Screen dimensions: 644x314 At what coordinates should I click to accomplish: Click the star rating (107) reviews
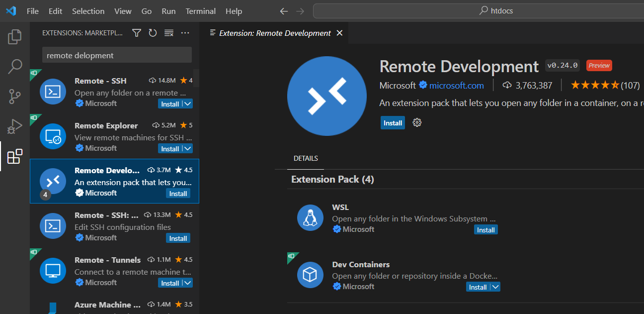605,85
